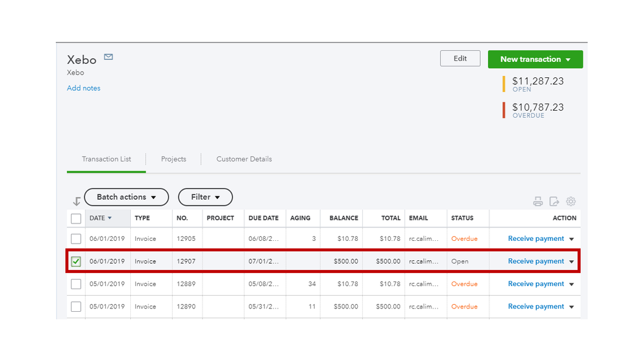Receive payment for invoice 12905
The height and width of the screenshot is (362, 644).
point(536,239)
